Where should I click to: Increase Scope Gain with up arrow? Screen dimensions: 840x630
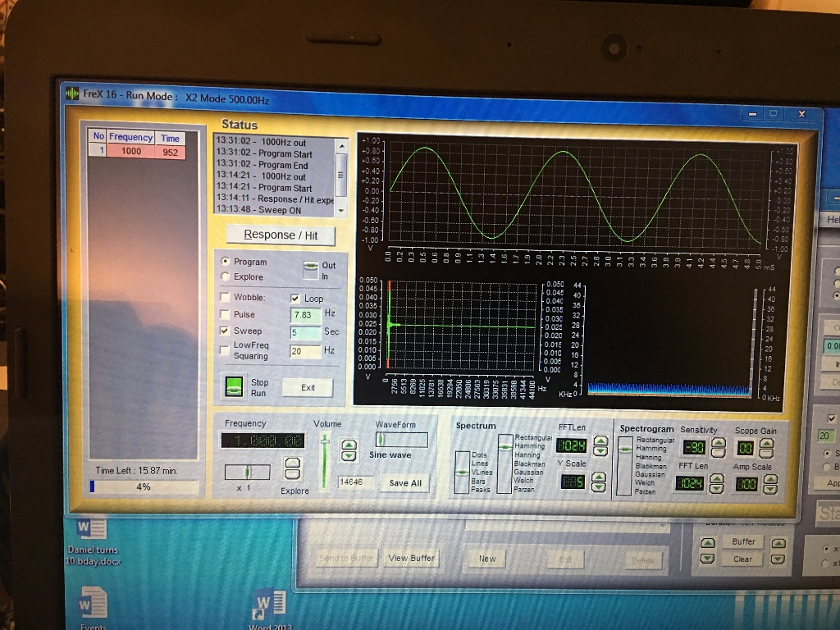coord(767,444)
